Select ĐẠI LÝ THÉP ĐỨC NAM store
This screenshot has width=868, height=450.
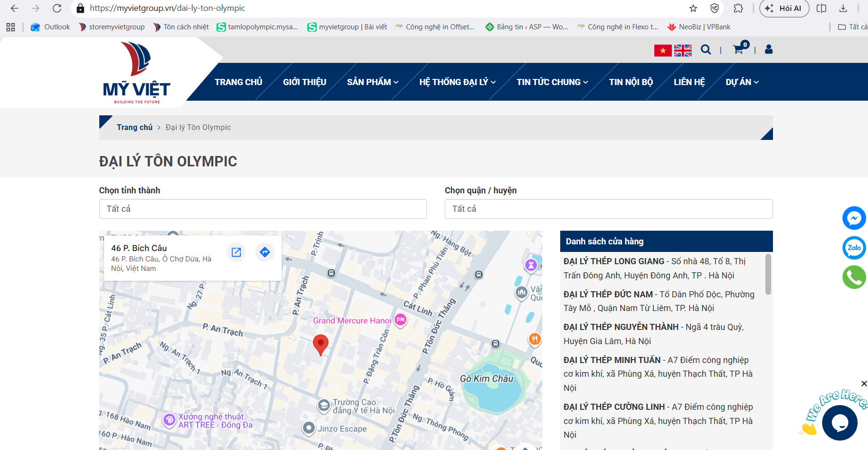[660, 301]
